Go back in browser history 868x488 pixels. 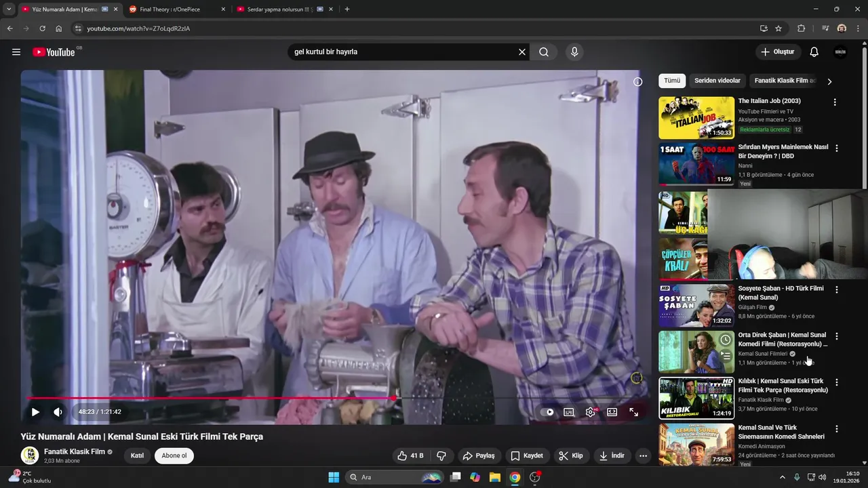coord(9,28)
